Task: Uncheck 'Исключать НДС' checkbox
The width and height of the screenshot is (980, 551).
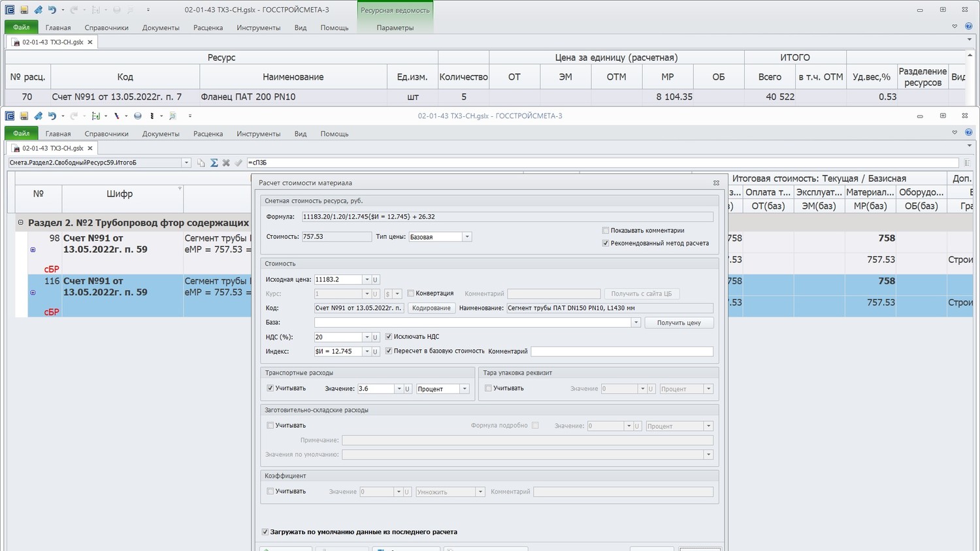Action: (389, 337)
